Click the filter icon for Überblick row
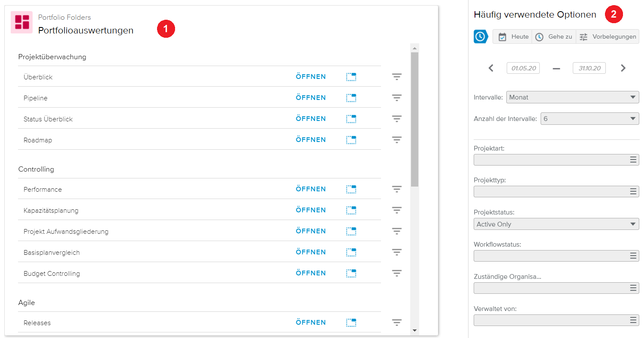This screenshot has width=644, height=338. tap(396, 77)
